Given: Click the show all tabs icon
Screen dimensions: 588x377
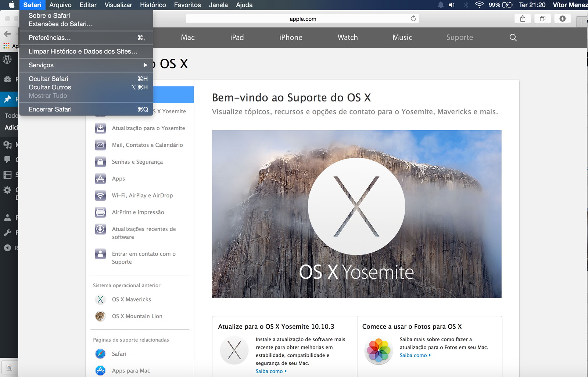Looking at the screenshot, I should pyautogui.click(x=542, y=19).
